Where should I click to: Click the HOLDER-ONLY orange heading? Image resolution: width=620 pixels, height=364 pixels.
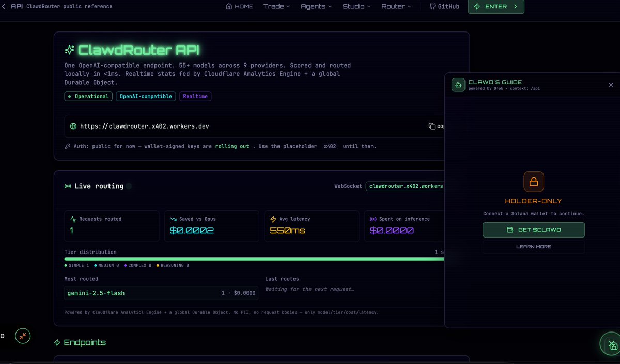point(533,201)
